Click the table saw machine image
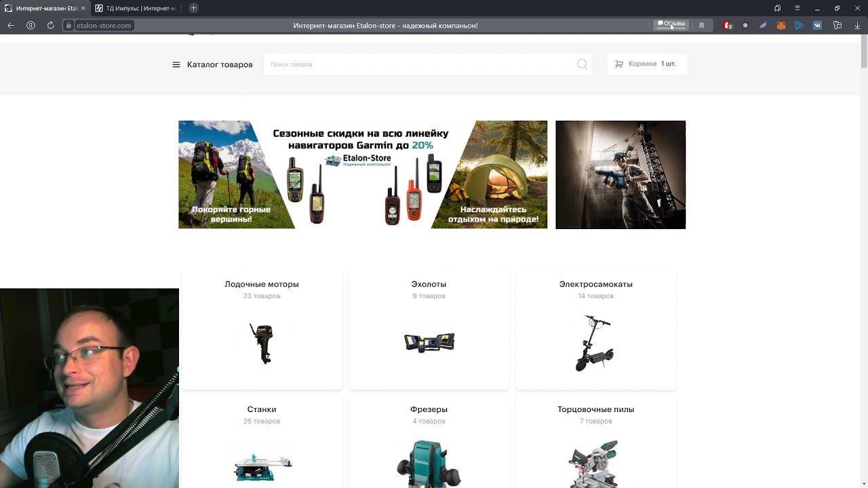Screen dimensions: 868x488 [x=263, y=466]
